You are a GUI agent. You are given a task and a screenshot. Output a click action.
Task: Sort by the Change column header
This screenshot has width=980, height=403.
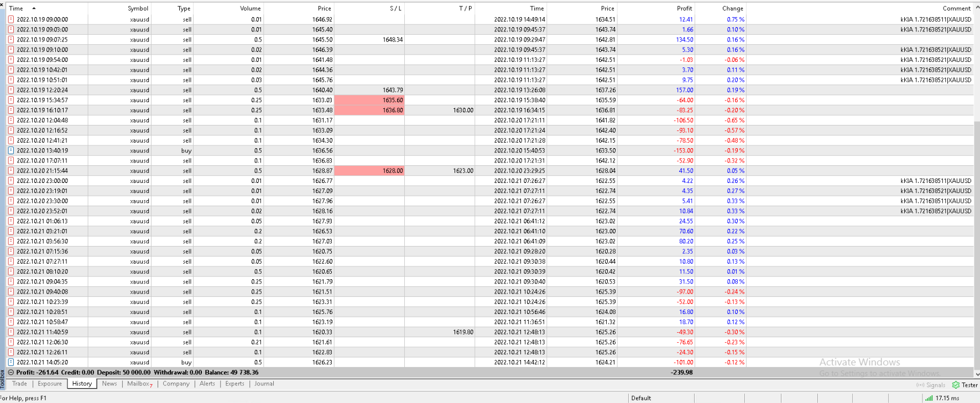[733, 8]
